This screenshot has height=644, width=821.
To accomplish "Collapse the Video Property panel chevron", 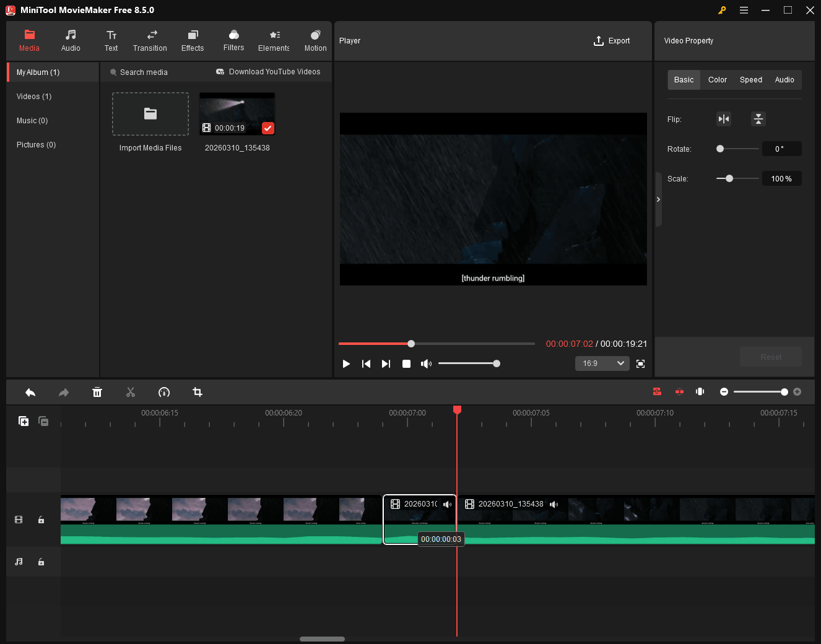I will (x=658, y=199).
